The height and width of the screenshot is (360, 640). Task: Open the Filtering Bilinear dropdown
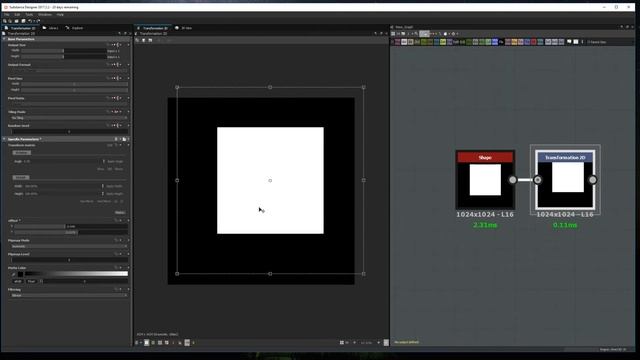point(69,295)
